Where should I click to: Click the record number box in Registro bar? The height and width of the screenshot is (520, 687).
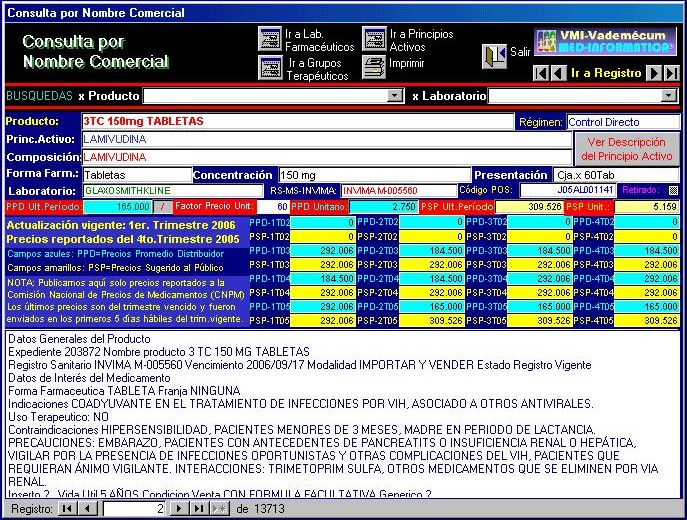click(x=134, y=509)
